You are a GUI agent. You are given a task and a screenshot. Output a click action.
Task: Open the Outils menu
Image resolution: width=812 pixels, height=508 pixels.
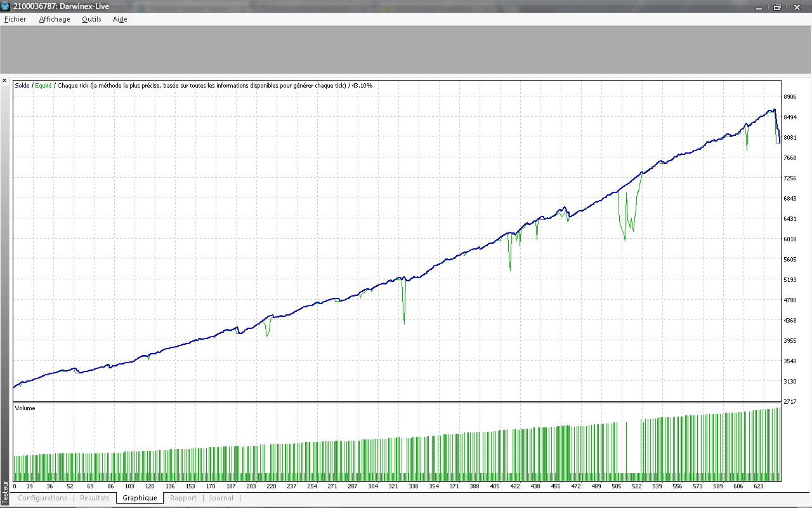pos(91,19)
